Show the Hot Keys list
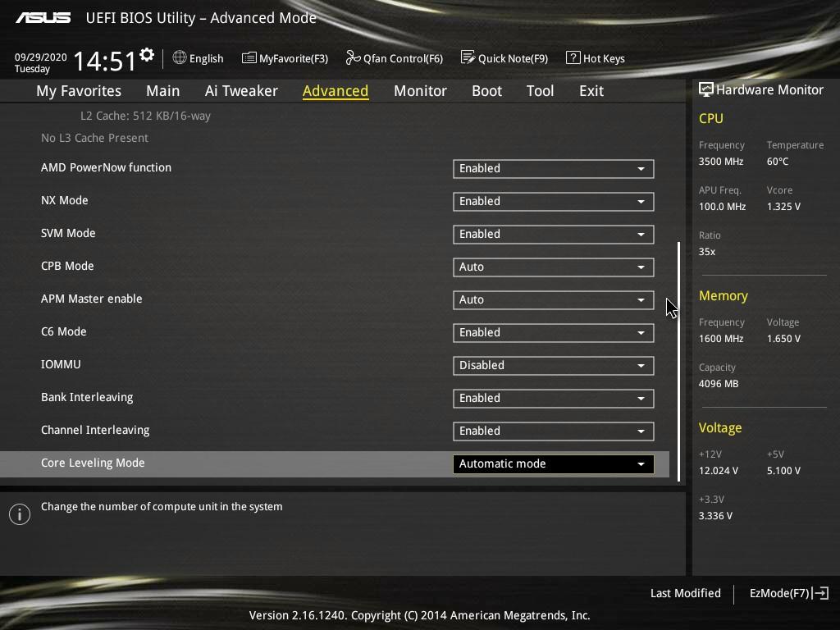This screenshot has width=840, height=630. tap(596, 58)
